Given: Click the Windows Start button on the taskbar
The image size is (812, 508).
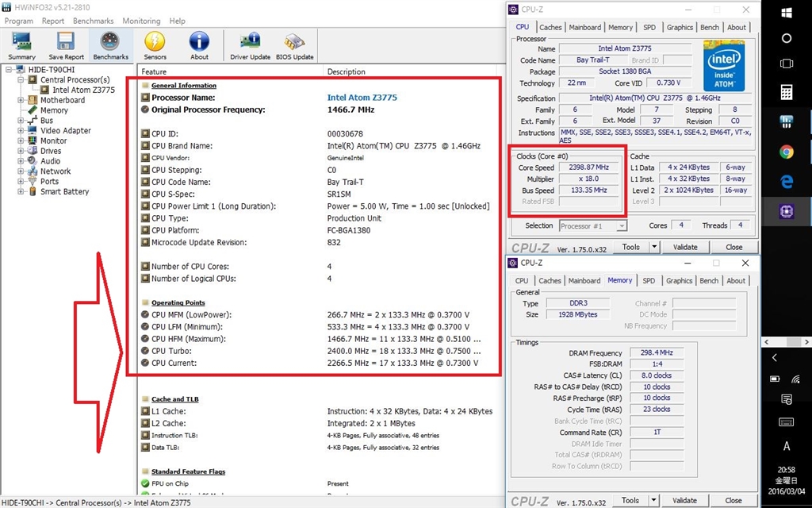Looking at the screenshot, I should point(787,13).
